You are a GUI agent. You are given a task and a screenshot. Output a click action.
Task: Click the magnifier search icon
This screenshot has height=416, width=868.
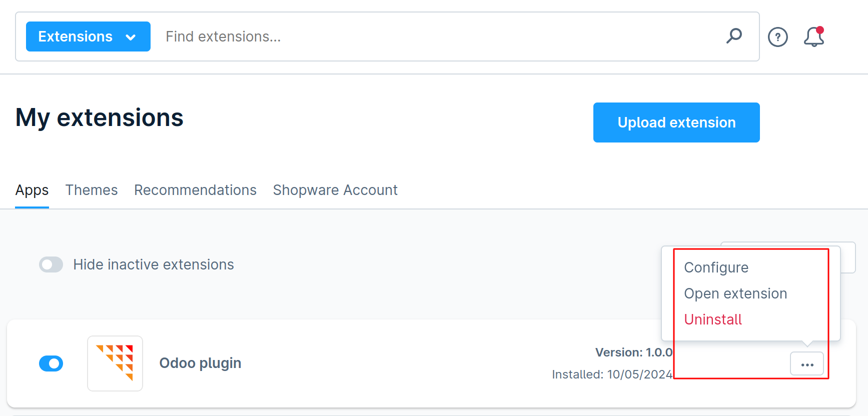tap(734, 36)
